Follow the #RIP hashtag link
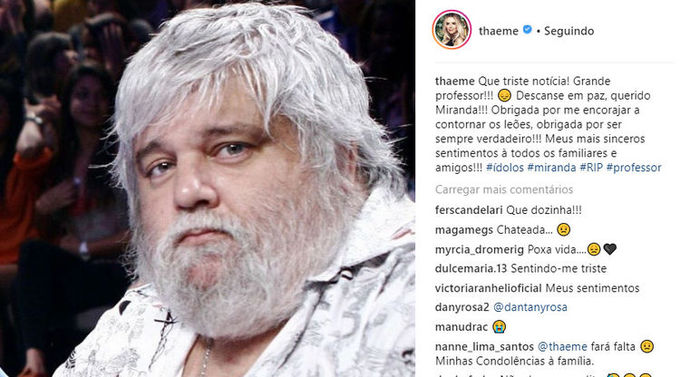 click(591, 167)
